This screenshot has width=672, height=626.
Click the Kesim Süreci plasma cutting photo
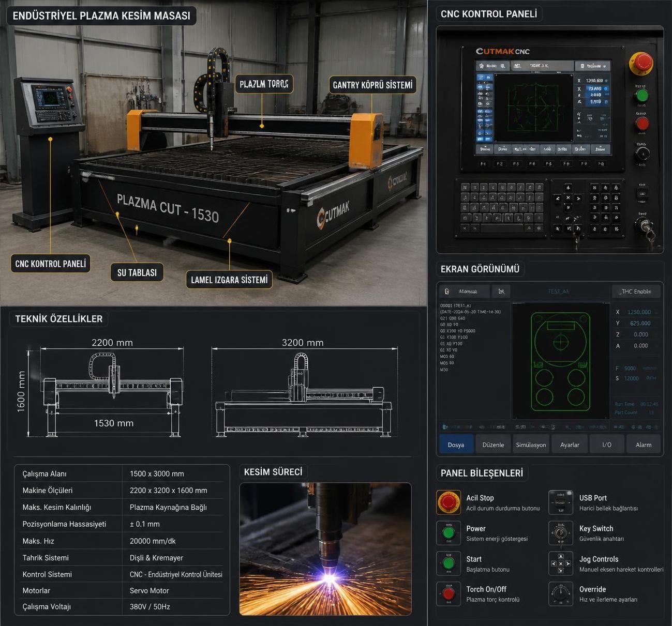point(325,549)
